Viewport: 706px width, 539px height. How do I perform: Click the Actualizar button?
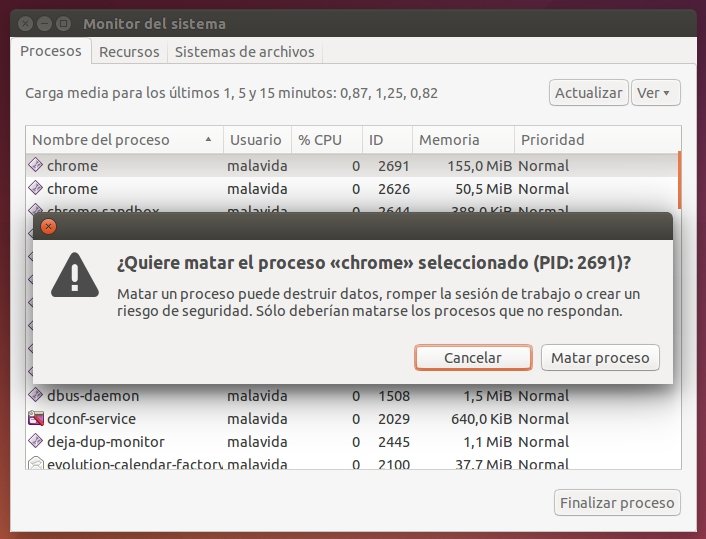point(588,93)
